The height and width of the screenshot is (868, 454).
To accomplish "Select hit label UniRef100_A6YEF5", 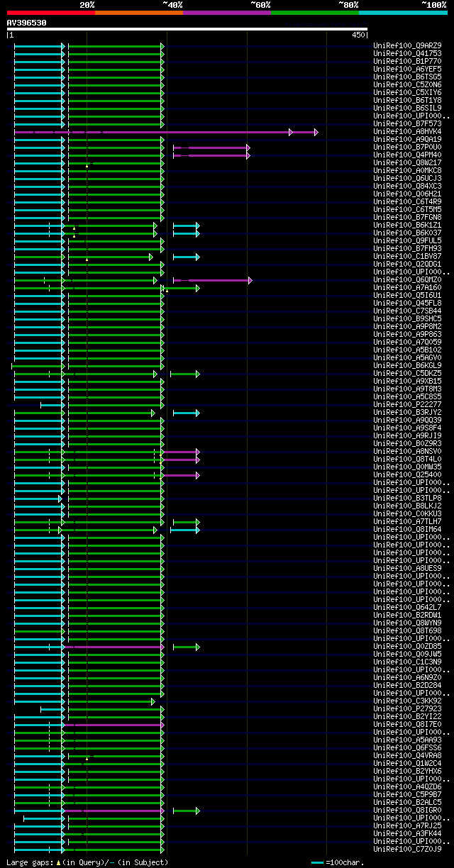I will 407,69.
